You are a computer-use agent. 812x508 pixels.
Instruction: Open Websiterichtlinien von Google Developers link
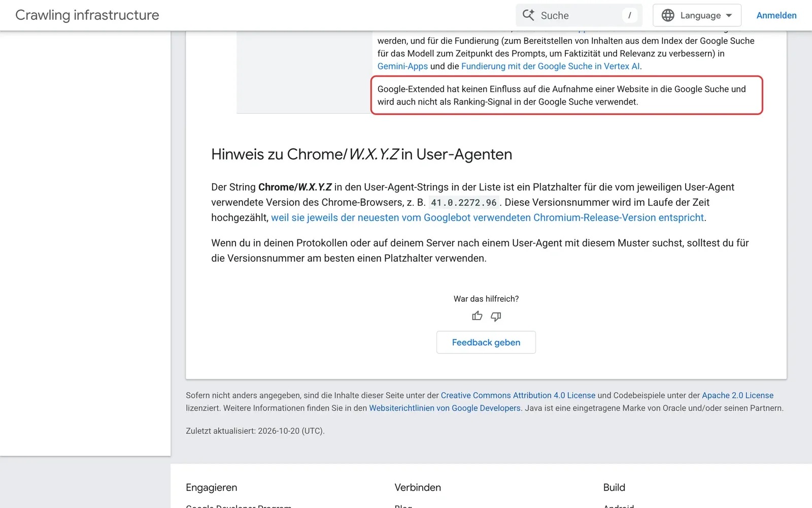pos(445,408)
